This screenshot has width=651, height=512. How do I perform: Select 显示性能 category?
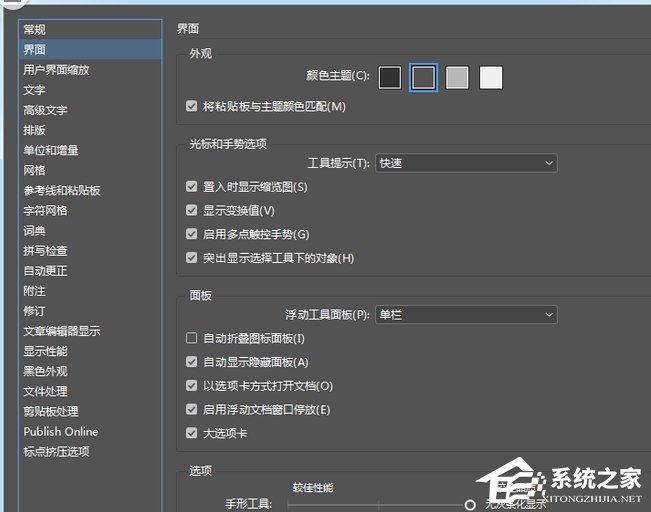click(90, 351)
